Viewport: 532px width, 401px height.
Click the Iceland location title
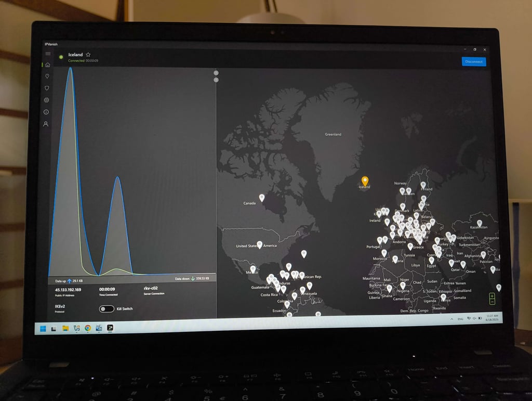click(x=75, y=55)
